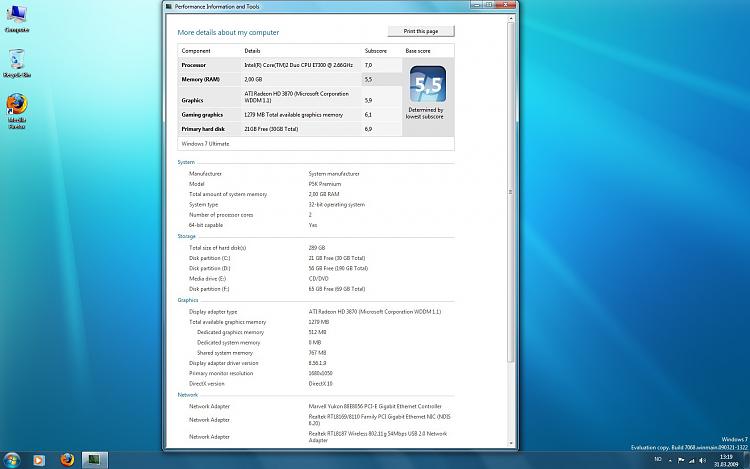Open the Windows Start orb
This screenshot has height=469, width=750.
click(x=11, y=460)
